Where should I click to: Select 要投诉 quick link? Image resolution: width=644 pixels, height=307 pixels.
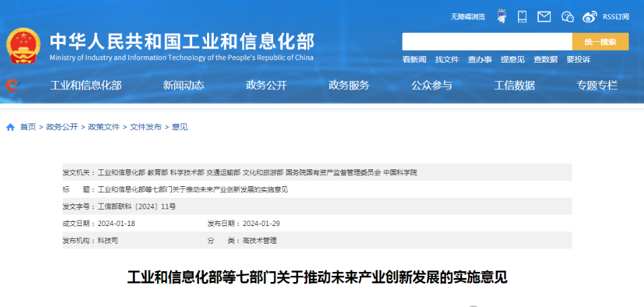click(x=579, y=59)
